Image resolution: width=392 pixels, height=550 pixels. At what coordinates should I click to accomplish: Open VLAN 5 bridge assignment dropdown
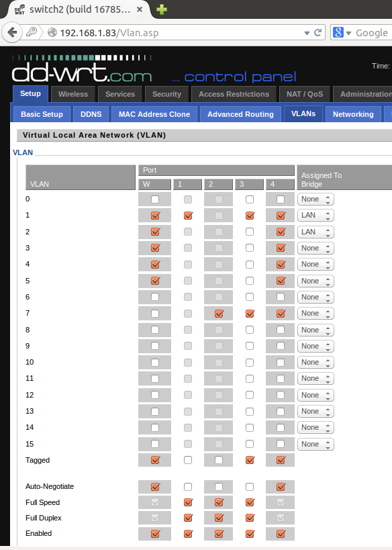(315, 281)
